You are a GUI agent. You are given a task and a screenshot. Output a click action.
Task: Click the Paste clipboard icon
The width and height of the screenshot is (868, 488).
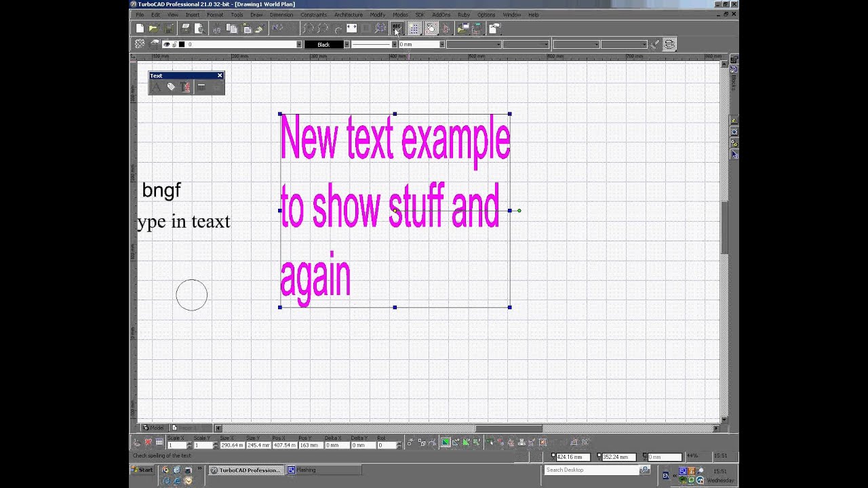(x=247, y=28)
